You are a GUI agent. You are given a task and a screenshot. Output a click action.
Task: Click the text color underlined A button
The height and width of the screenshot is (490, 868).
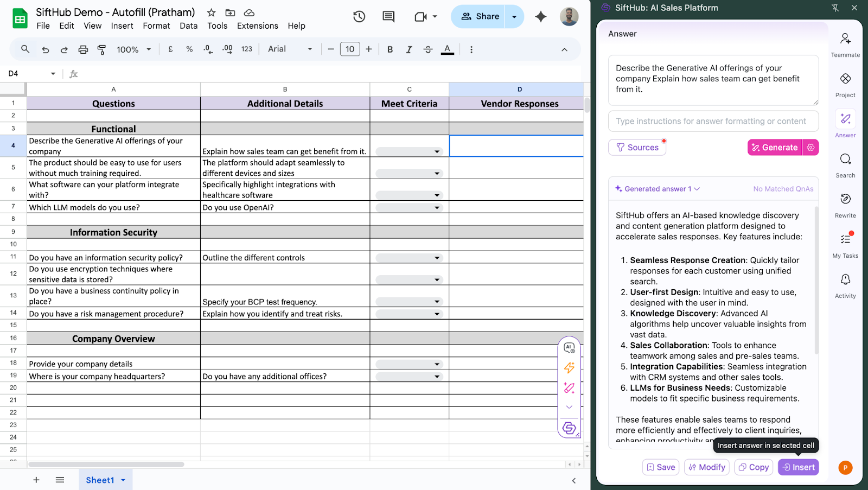click(x=447, y=49)
